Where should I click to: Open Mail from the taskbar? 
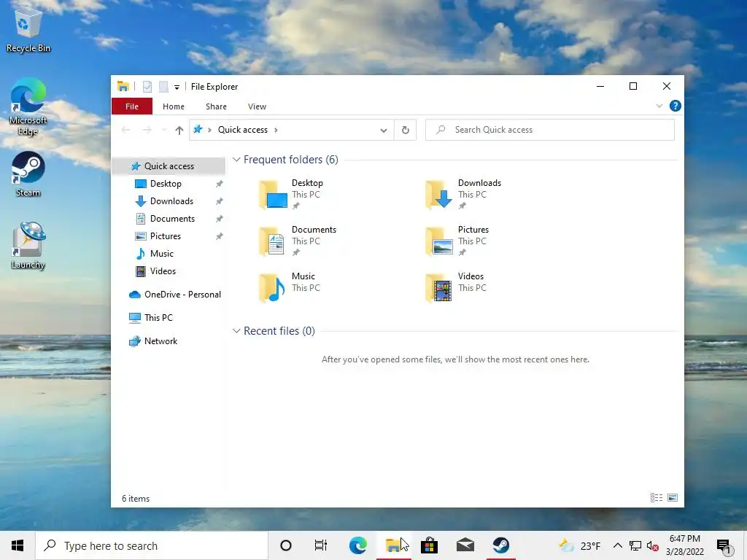pyautogui.click(x=465, y=545)
